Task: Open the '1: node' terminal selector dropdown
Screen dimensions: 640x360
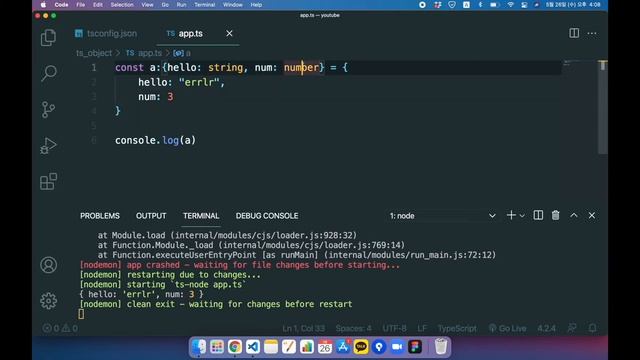Action: [442, 216]
